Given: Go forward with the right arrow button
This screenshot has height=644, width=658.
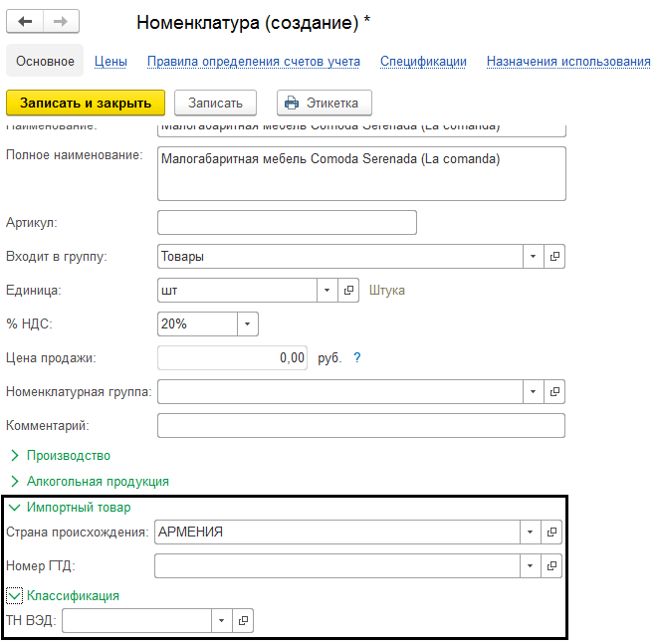Looking at the screenshot, I should click(61, 21).
